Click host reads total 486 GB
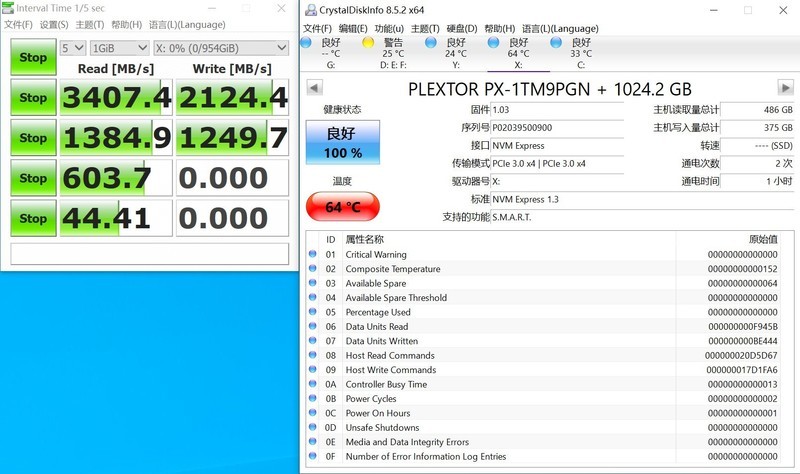The image size is (800, 474). coord(757,110)
